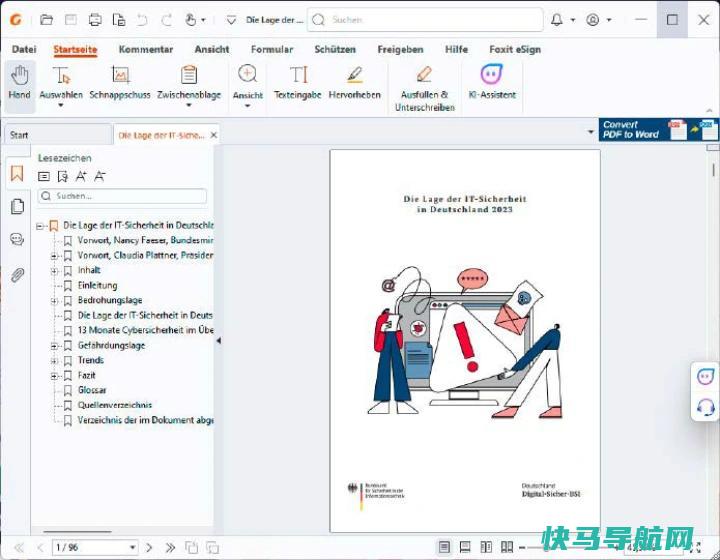Open the Einleitung bookmark
Screen dimensions: 720x560
tap(97, 286)
